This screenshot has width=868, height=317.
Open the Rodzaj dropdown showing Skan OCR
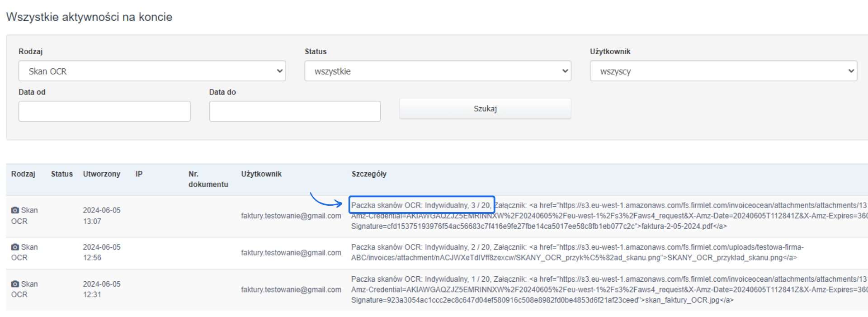tap(152, 71)
